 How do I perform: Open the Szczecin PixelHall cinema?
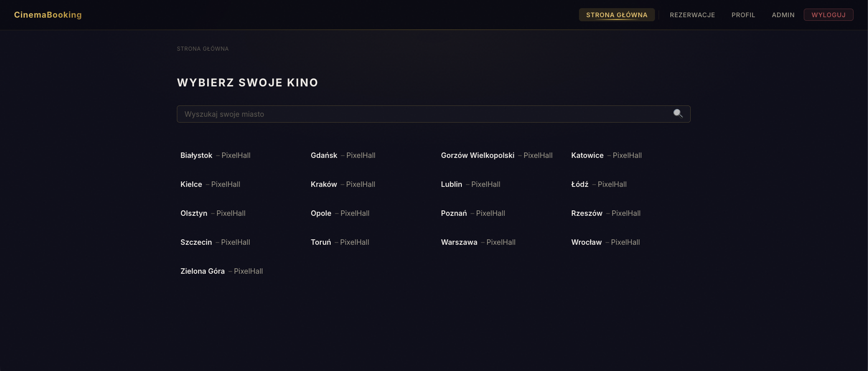(215, 242)
